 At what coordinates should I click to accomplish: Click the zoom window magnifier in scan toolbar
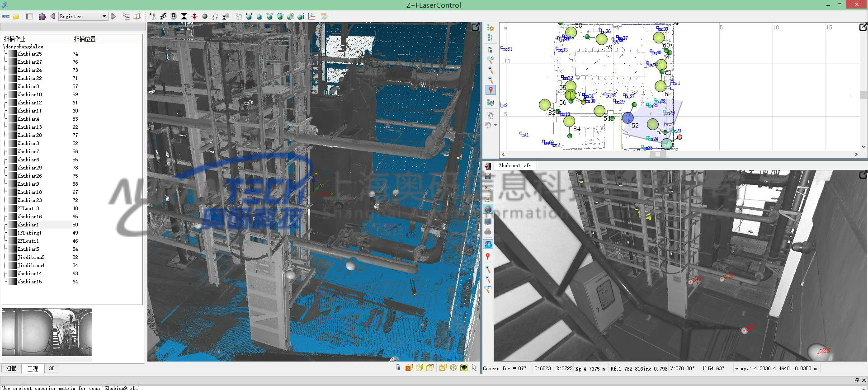pos(488,289)
